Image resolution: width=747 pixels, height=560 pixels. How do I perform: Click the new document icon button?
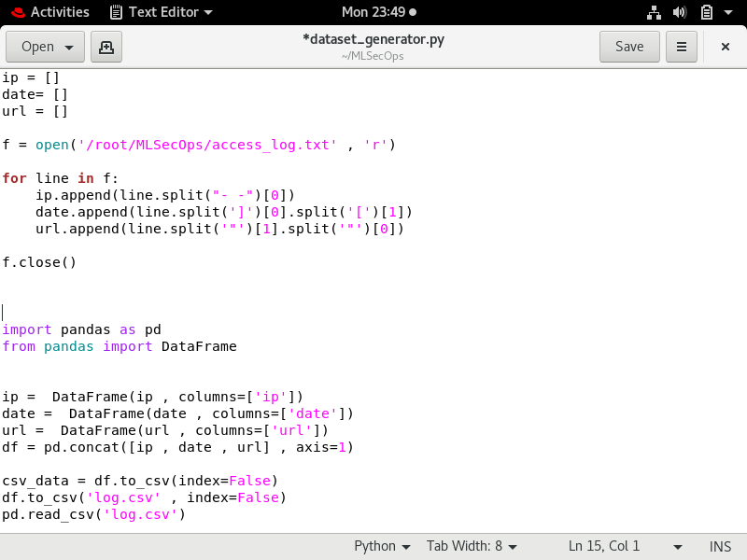click(x=106, y=47)
